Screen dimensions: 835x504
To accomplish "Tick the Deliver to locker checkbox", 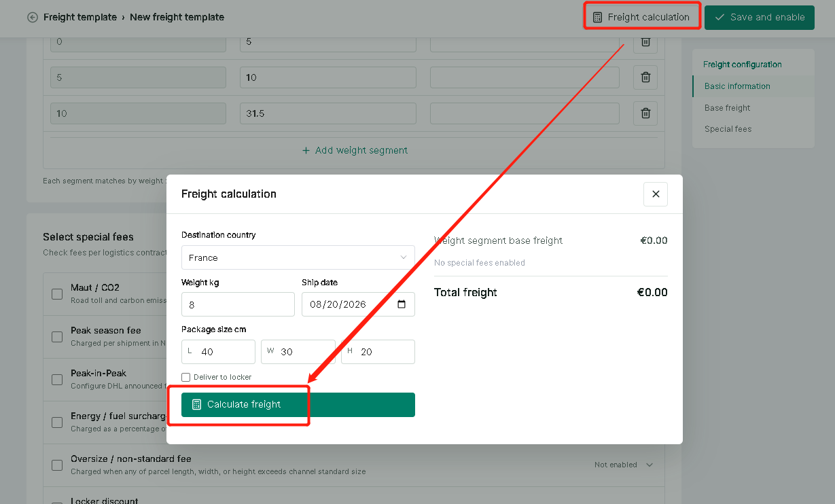I will [x=186, y=377].
